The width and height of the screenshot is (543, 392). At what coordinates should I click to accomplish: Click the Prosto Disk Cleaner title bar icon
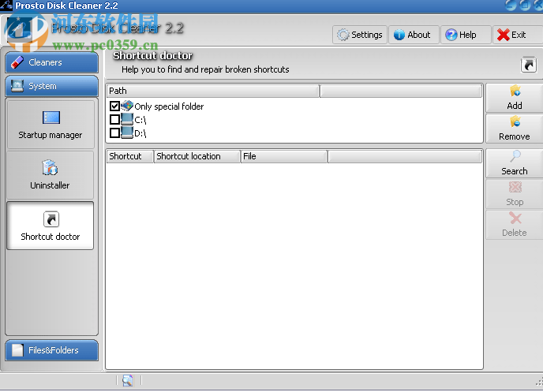click(6, 5)
